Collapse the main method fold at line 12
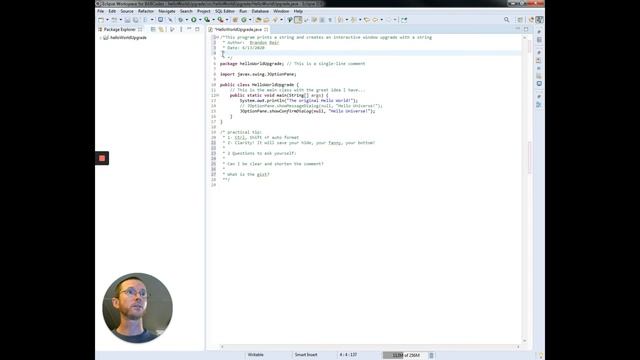Image resolution: width=640 pixels, height=360 pixels. tap(218, 95)
